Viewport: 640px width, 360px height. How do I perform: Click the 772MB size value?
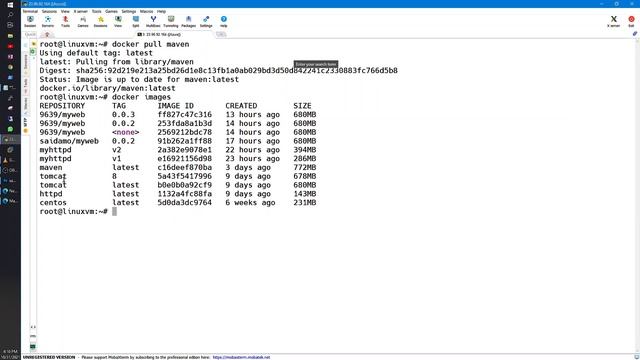click(304, 167)
